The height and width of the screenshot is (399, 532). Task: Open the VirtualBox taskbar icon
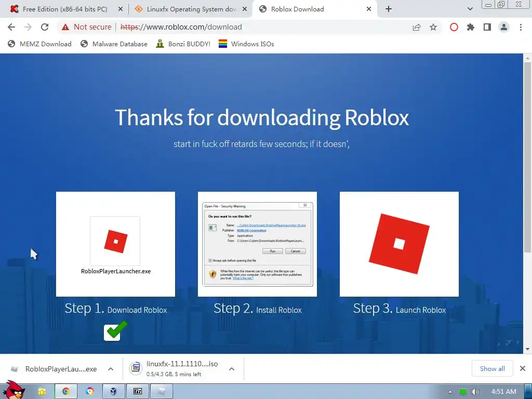coord(113,392)
